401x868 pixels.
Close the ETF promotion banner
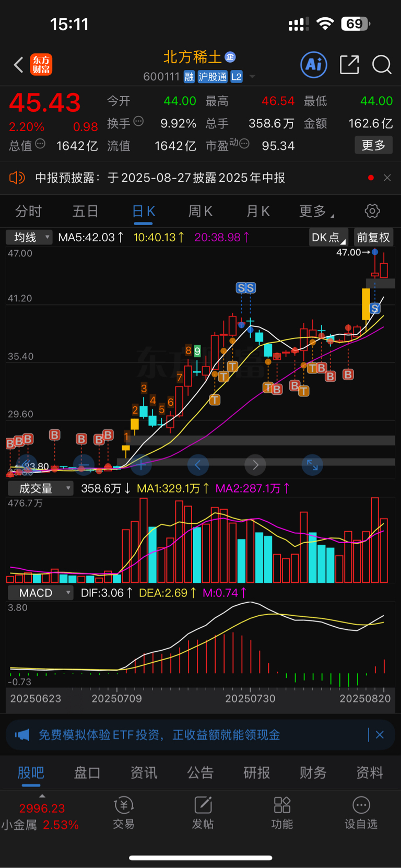(380, 735)
